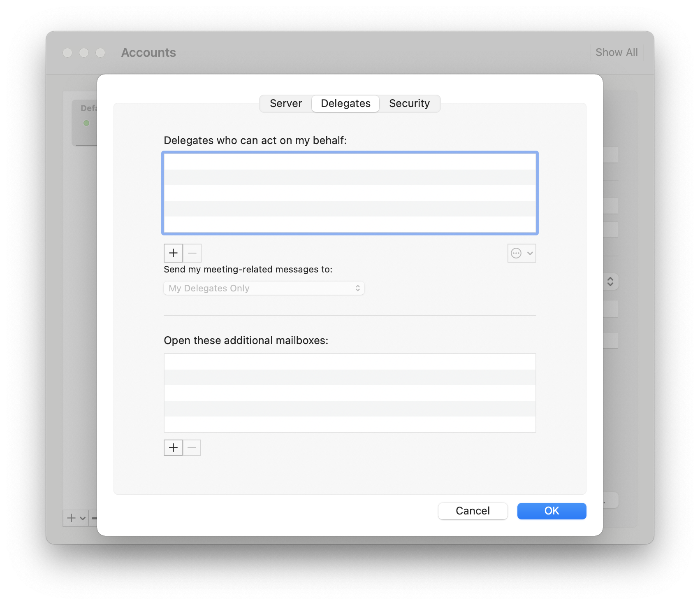Click the up-down stepper on right edge
The height and width of the screenshot is (605, 700).
click(610, 282)
